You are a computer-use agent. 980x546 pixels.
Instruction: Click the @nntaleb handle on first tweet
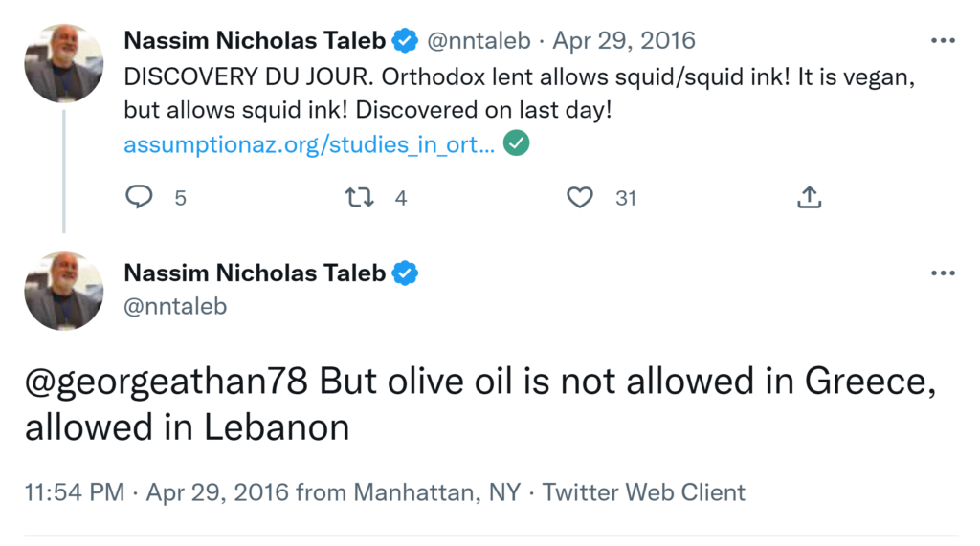pyautogui.click(x=481, y=41)
